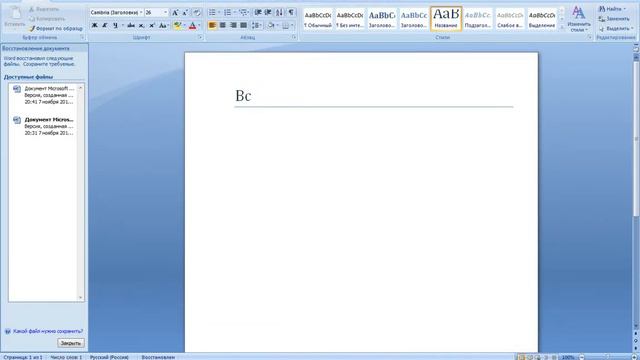This screenshot has height=360, width=640.
Task: Start a bulleted list
Action: click(x=212, y=13)
